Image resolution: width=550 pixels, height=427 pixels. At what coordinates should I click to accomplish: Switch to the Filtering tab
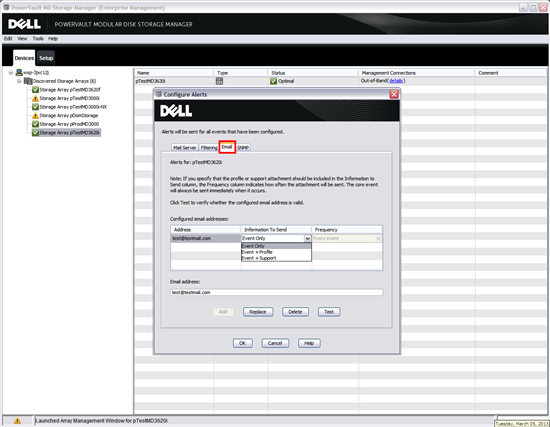click(209, 147)
